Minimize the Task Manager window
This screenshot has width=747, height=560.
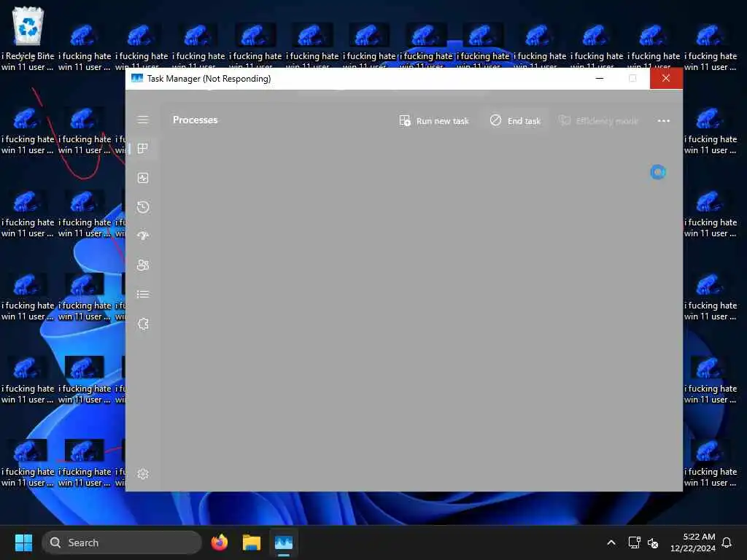click(600, 78)
